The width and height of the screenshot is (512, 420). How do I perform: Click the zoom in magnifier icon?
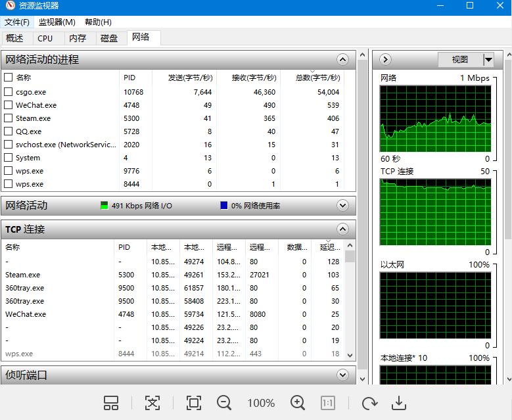coord(298,403)
